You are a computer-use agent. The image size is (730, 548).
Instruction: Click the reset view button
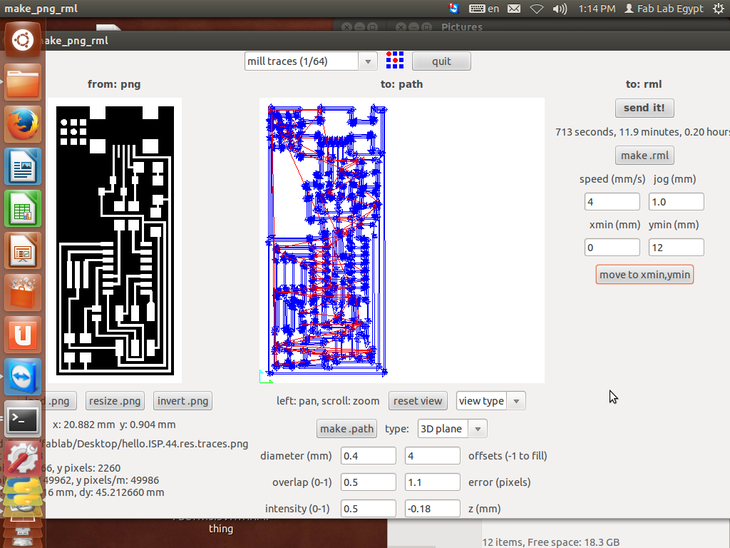tap(418, 401)
